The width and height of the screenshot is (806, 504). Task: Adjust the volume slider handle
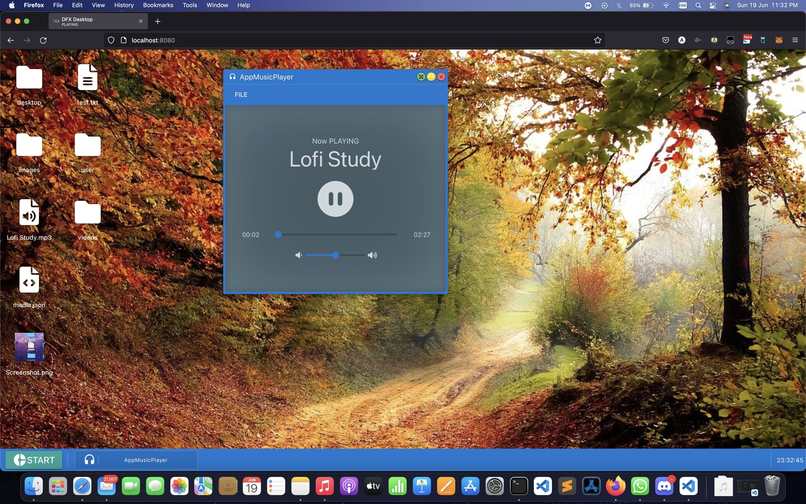tap(335, 255)
